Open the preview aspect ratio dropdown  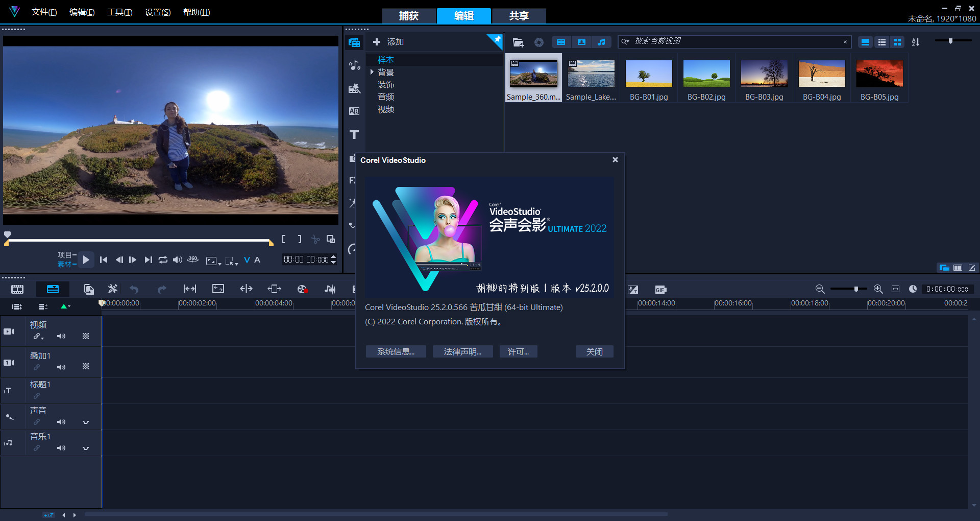(x=213, y=261)
